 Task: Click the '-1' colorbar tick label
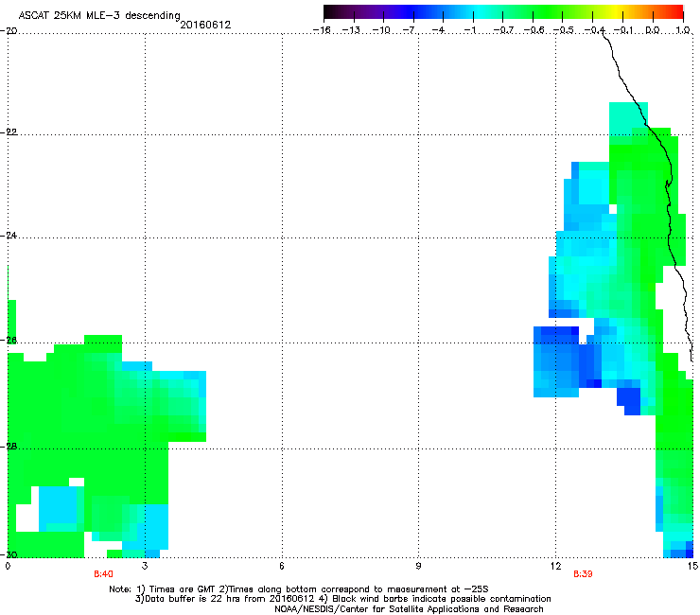click(470, 30)
